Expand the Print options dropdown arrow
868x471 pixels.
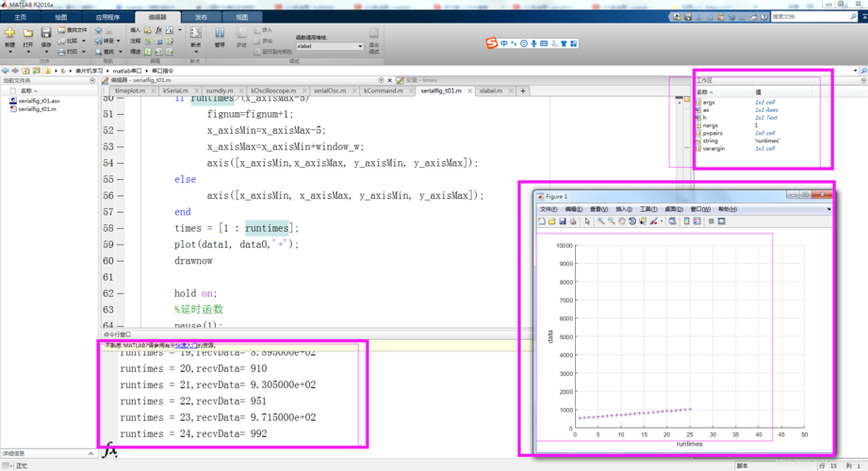click(x=82, y=52)
